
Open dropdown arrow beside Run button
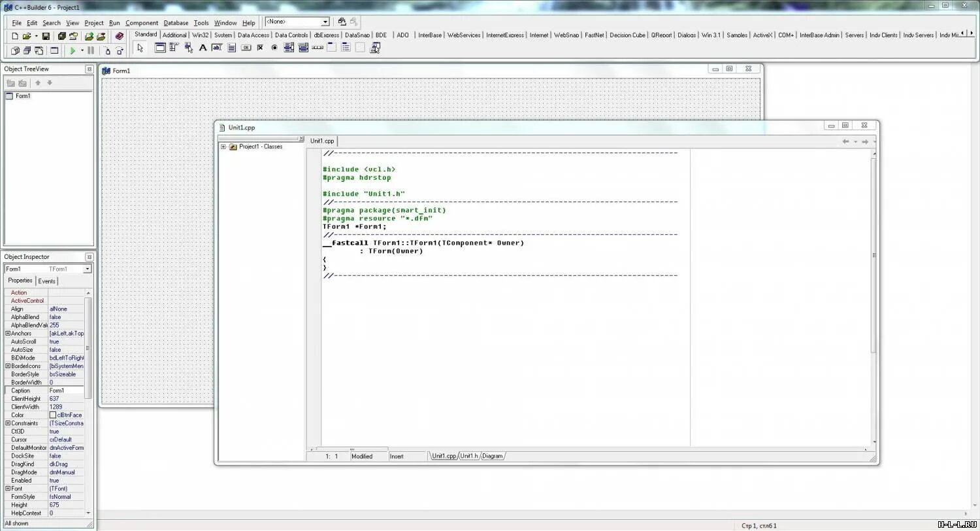click(82, 50)
